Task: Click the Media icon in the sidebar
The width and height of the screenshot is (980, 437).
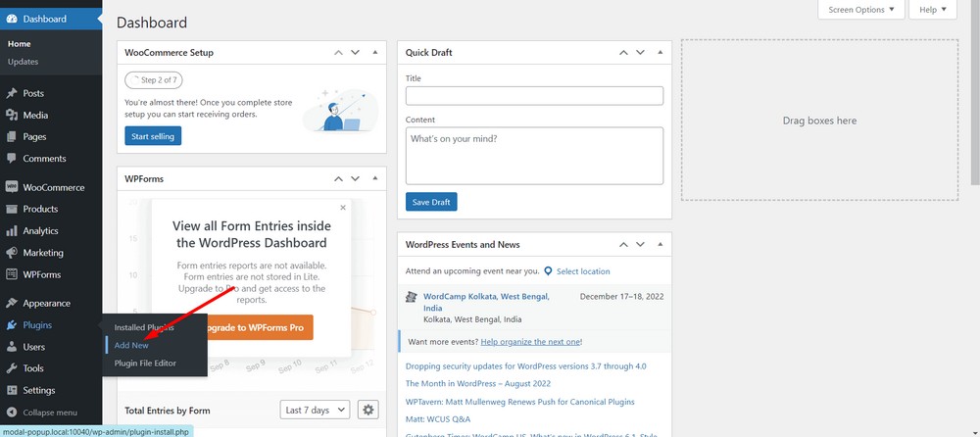Action: pos(11,115)
